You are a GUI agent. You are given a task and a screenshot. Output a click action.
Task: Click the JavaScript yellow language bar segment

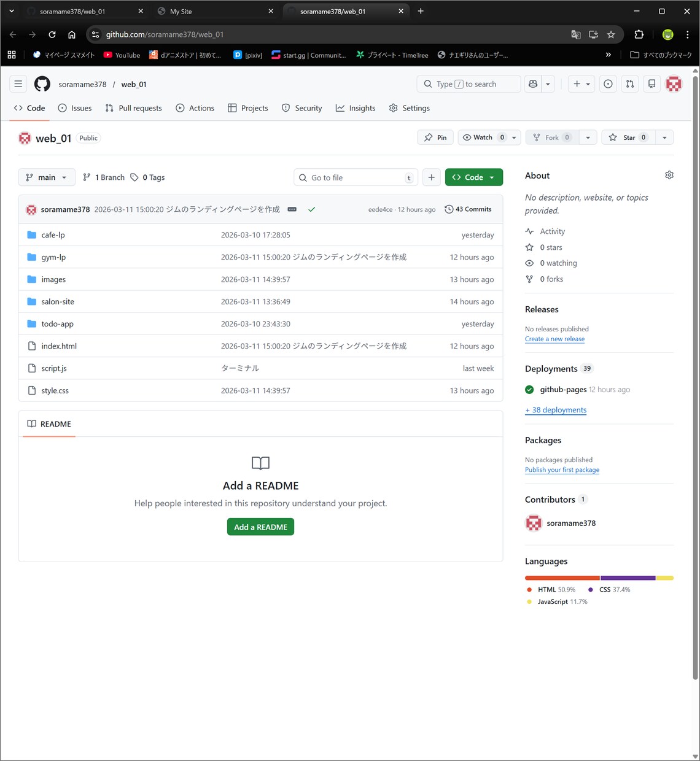(665, 578)
